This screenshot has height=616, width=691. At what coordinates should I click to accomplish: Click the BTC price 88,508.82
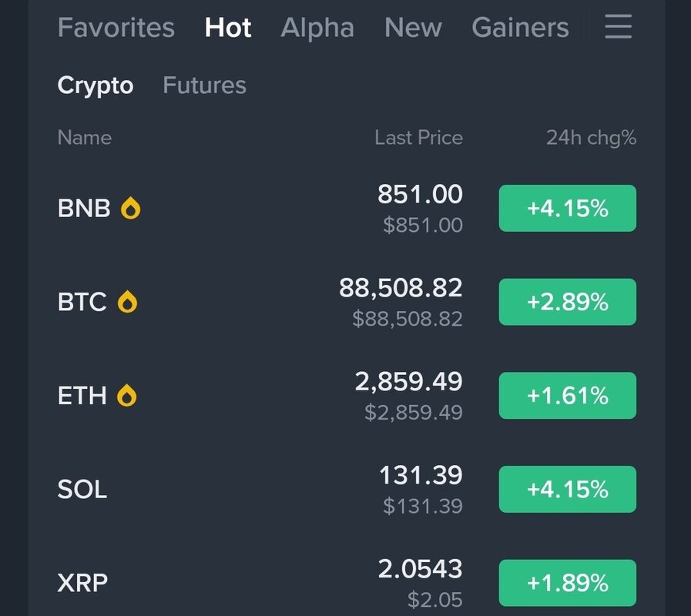401,288
